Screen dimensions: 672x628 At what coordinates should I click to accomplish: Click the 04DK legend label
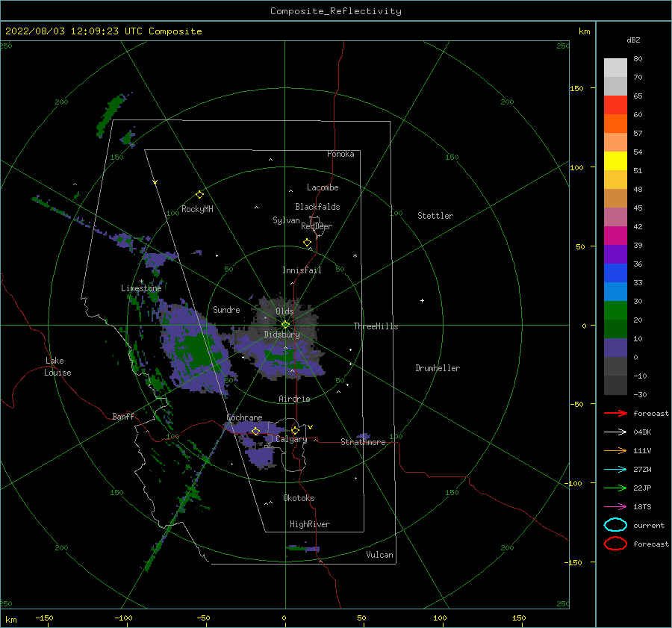click(642, 432)
